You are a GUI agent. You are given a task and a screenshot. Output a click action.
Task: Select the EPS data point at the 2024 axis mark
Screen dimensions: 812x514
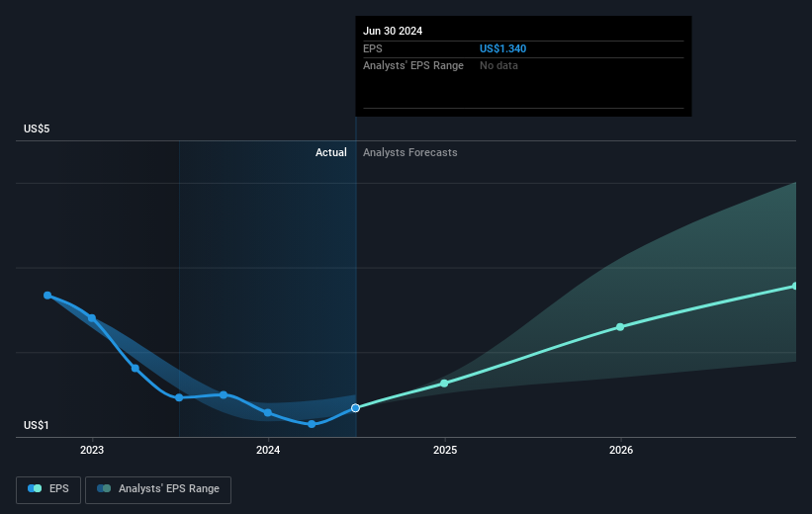[268, 412]
